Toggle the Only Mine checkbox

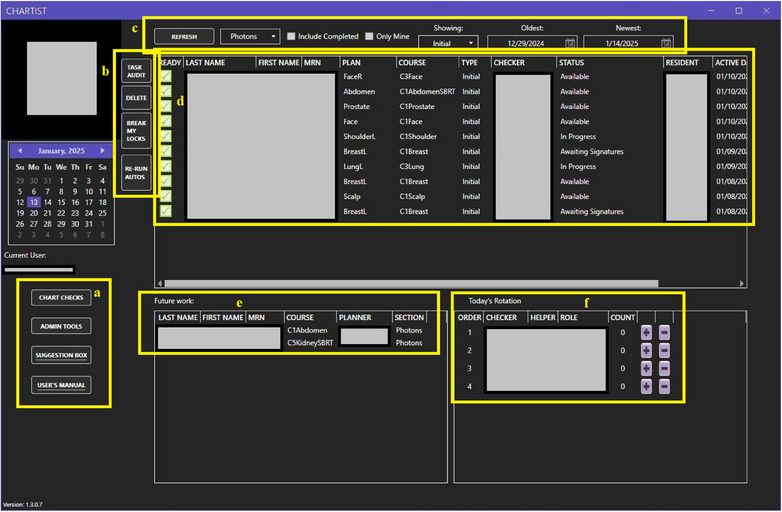tap(369, 36)
